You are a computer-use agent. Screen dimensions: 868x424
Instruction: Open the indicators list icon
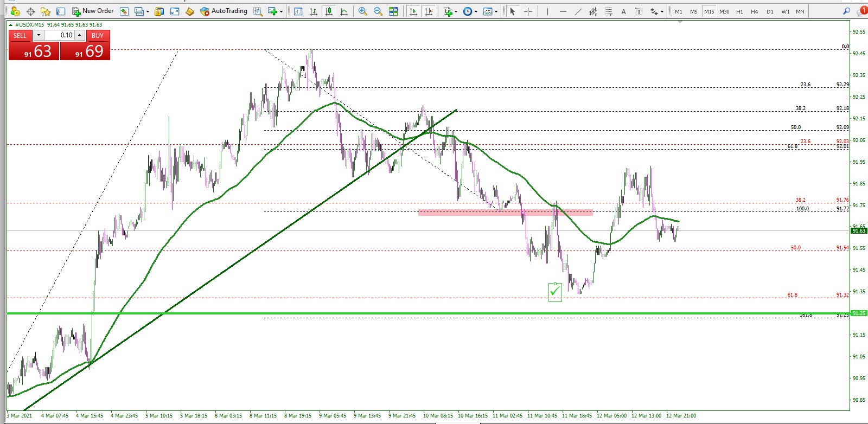coord(448,11)
